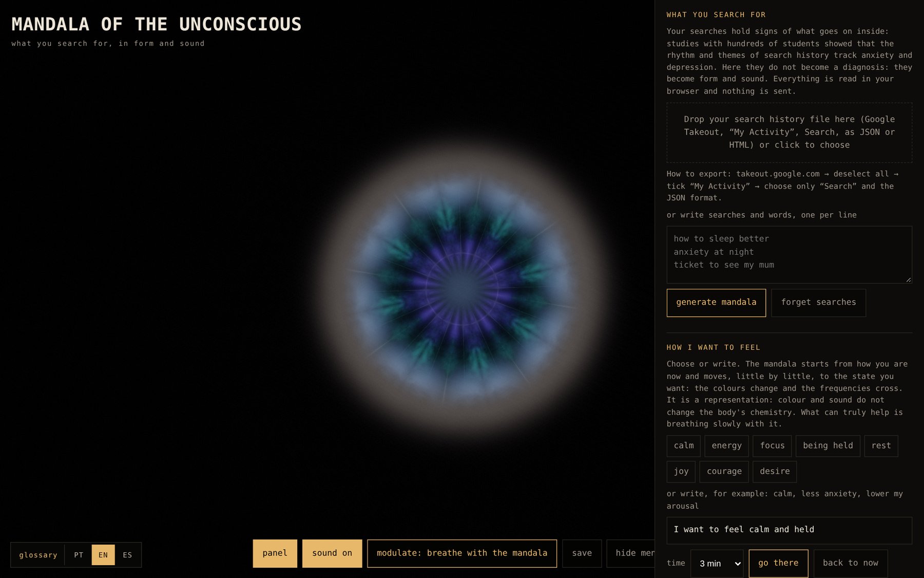Choose the focus feeling chip
Viewport: 924px width, 578px height.
[x=772, y=446]
